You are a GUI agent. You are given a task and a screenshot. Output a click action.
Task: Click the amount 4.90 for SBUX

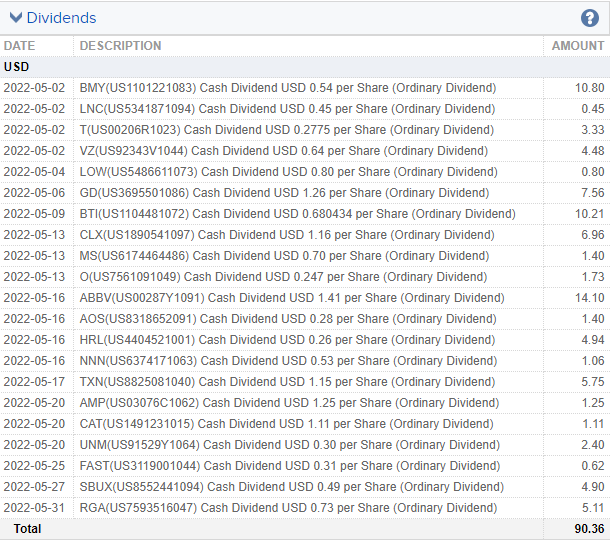tap(593, 487)
